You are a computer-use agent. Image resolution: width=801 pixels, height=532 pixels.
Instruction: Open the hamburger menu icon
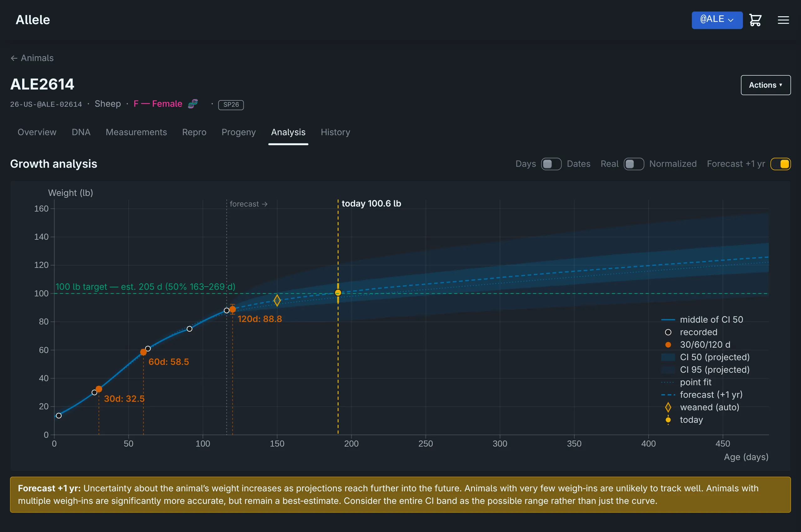coord(783,20)
